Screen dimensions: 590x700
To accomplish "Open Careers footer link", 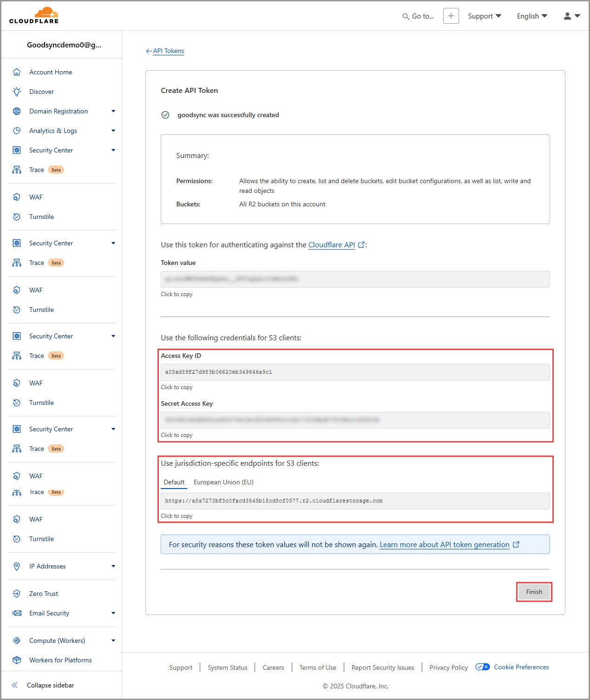I will 273,667.
